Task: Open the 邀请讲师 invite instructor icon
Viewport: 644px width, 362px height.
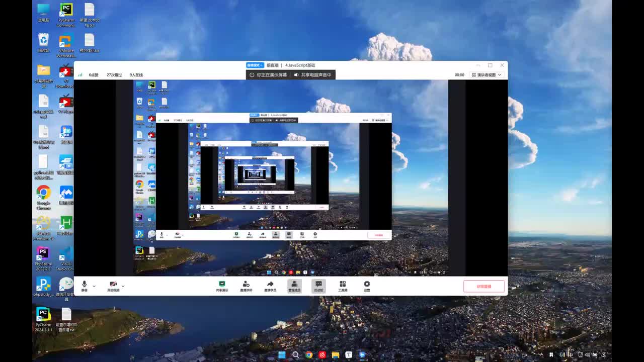Action: point(246,286)
